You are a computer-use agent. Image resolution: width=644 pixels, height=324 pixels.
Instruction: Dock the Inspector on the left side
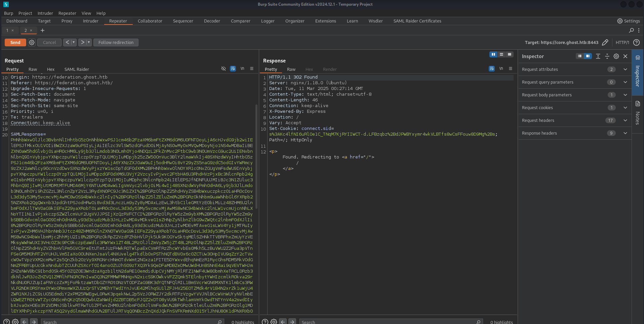[580, 56]
